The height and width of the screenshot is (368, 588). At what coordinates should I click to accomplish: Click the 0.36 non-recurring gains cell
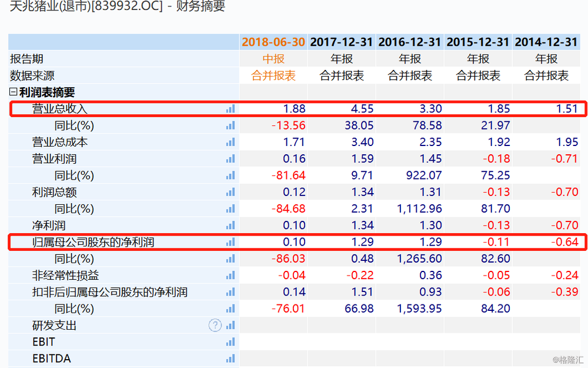coord(430,275)
